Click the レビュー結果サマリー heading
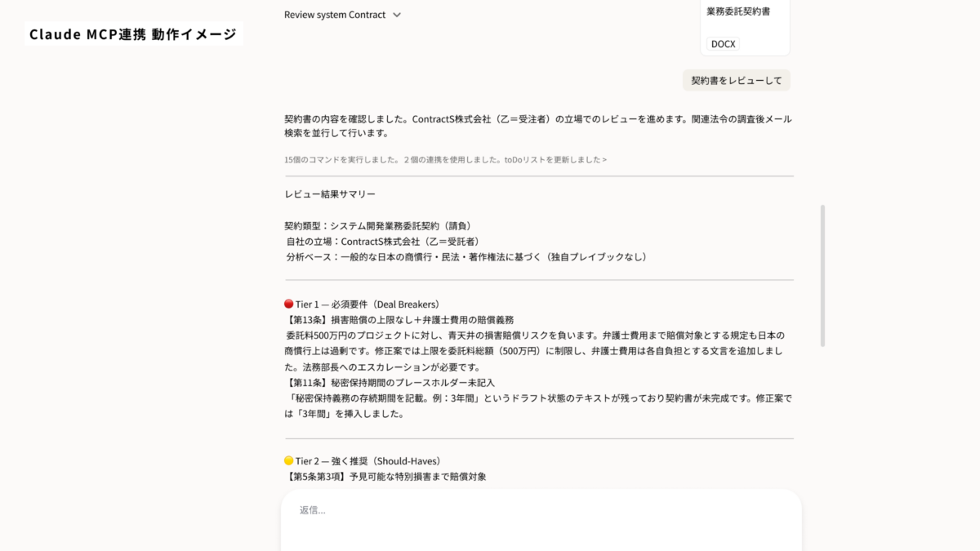 (x=330, y=194)
